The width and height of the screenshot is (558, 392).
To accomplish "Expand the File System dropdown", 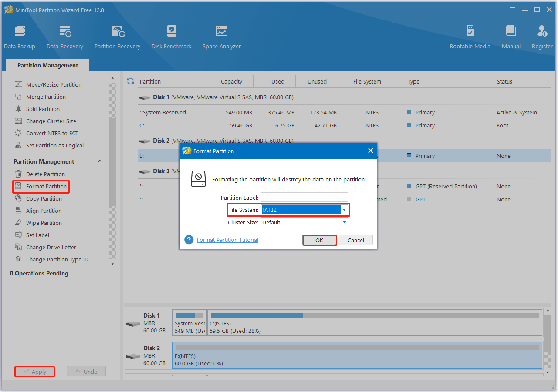I will (344, 210).
